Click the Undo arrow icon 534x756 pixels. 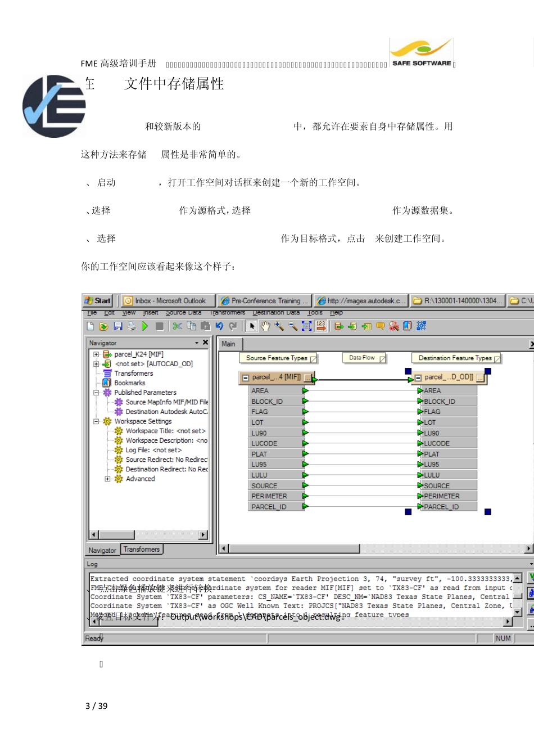click(x=219, y=326)
